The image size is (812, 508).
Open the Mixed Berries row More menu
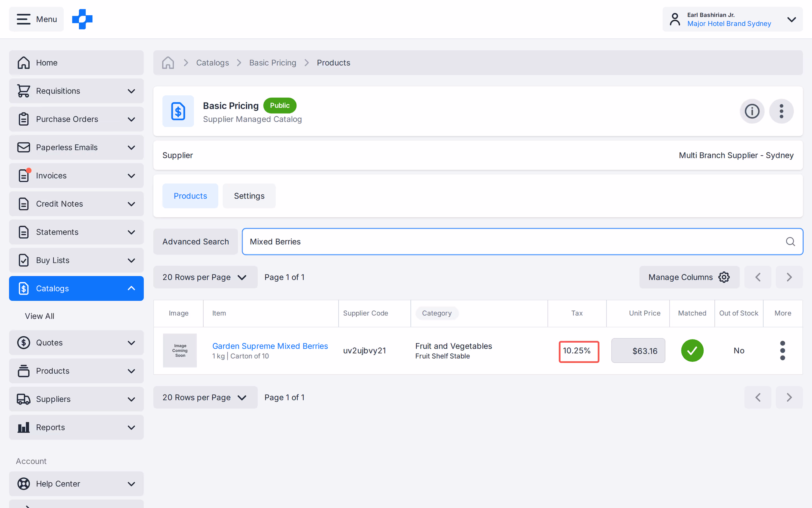coord(783,350)
